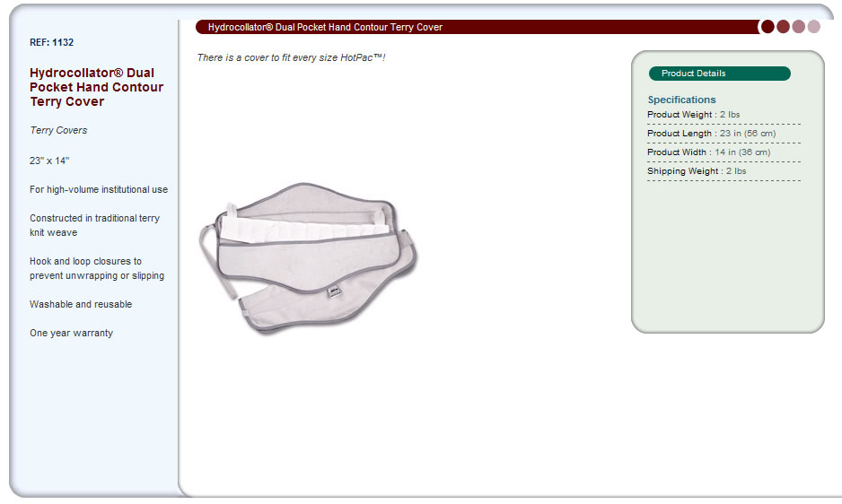Click the Product Width : 14 in row

click(x=724, y=152)
